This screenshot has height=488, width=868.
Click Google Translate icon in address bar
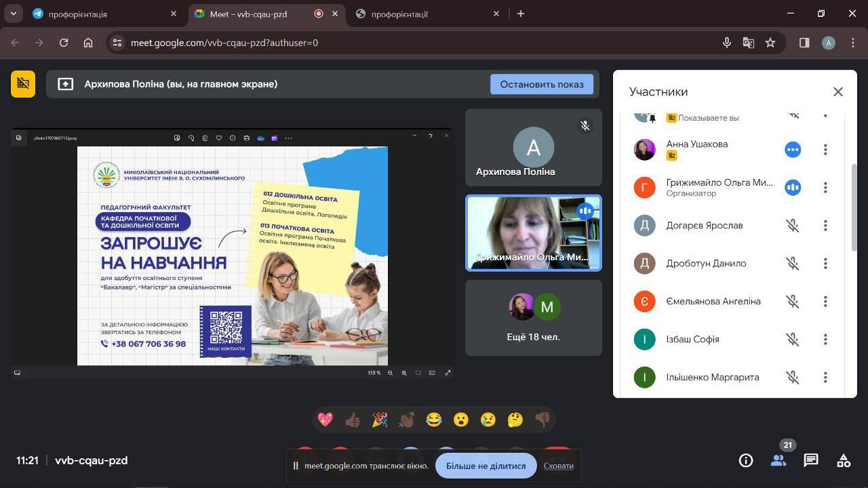click(749, 43)
